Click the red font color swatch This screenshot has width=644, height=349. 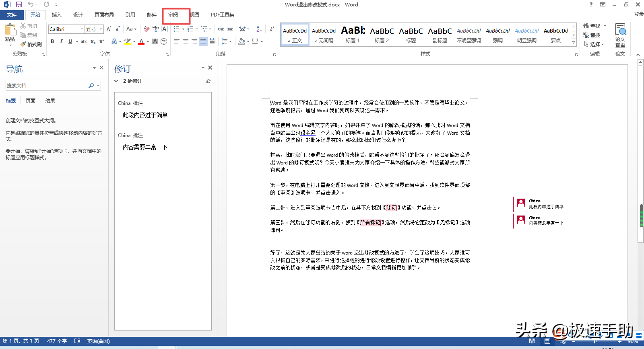click(141, 41)
